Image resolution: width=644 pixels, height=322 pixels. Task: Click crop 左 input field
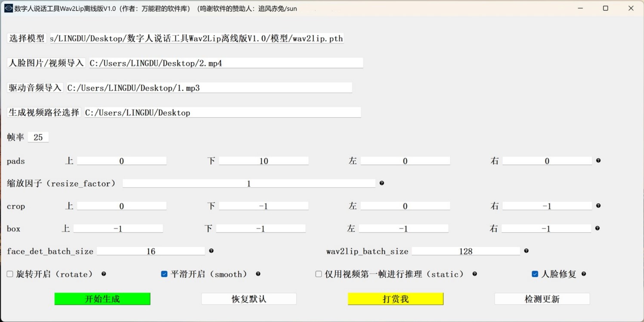pyautogui.click(x=406, y=206)
